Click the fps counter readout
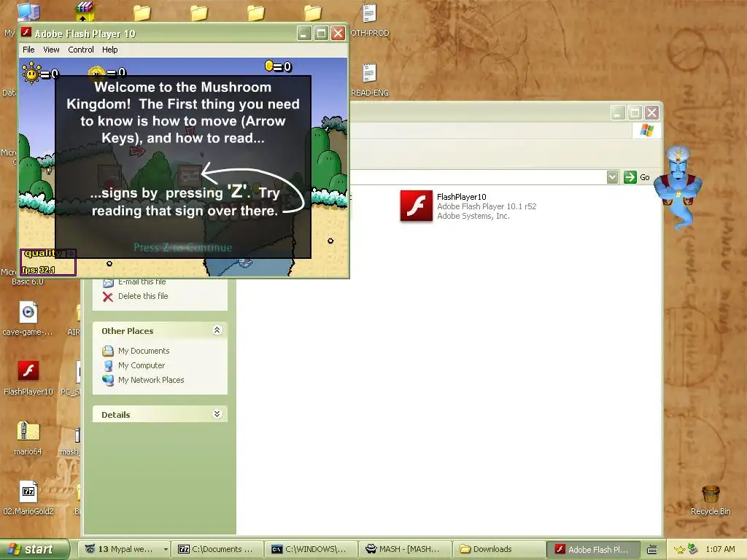747x560 pixels. tap(39, 270)
